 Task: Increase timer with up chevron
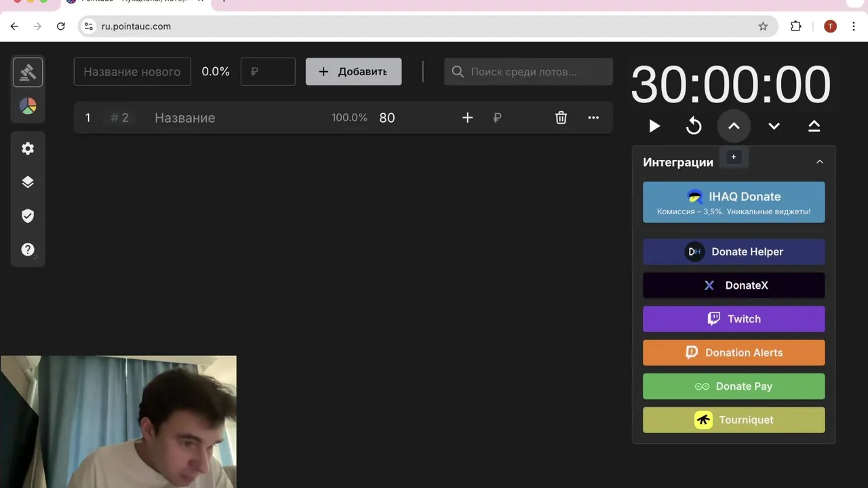pos(734,126)
